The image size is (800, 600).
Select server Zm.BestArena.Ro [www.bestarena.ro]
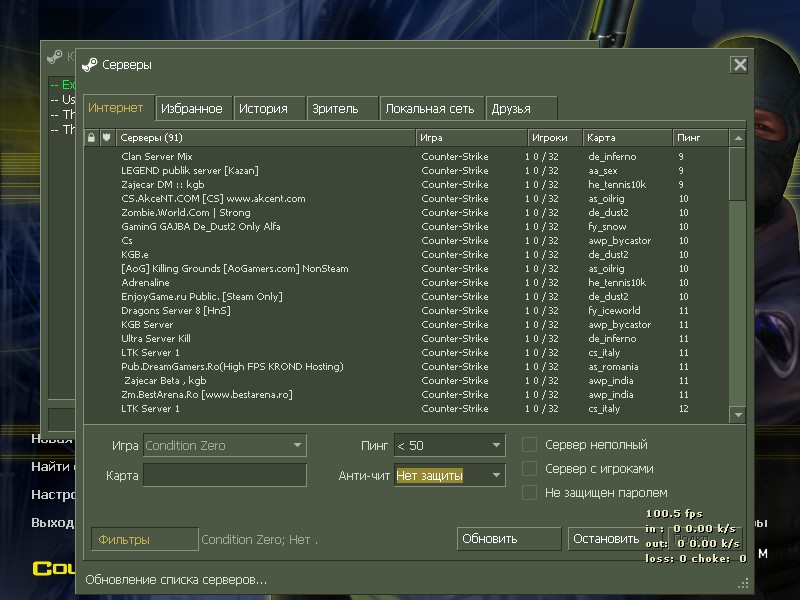(406, 395)
